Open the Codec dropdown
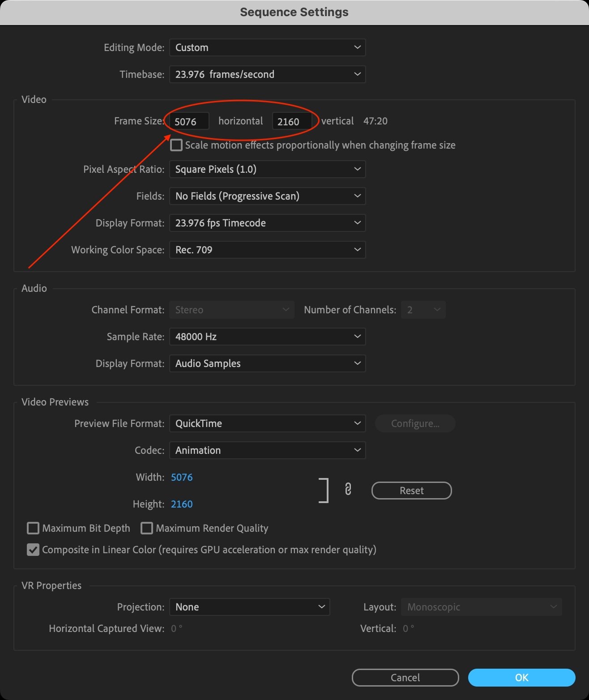This screenshot has width=589, height=700. (267, 450)
